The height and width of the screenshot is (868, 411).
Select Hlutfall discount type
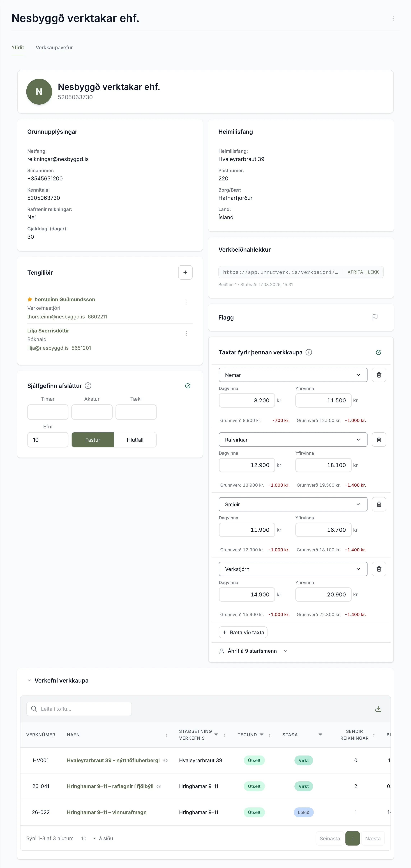135,440
